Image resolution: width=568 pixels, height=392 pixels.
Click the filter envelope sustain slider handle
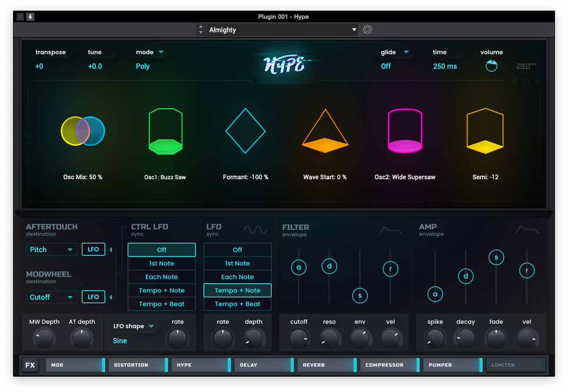360,296
